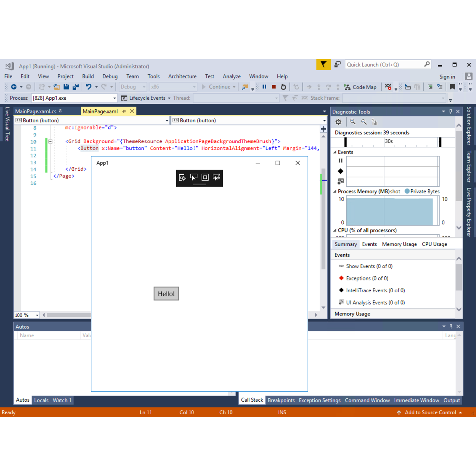The height and width of the screenshot is (476, 476).
Task: Click the Stop Debugging icon
Action: [x=274, y=87]
